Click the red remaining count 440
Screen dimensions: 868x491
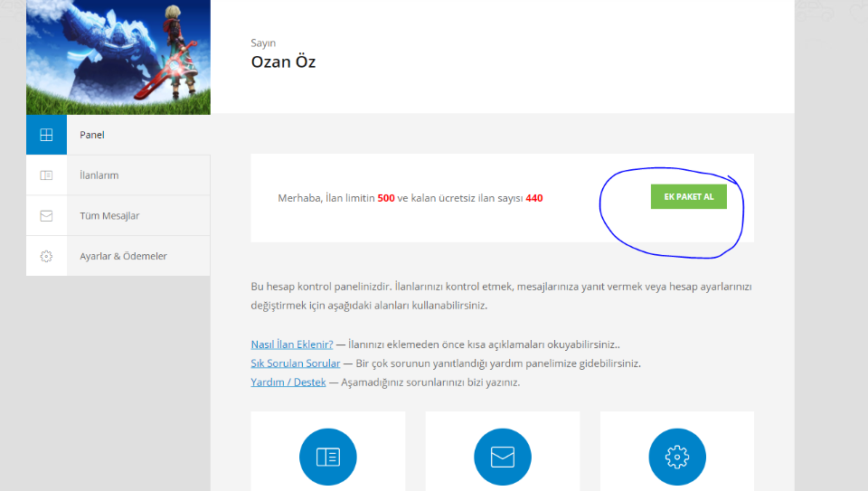(x=533, y=198)
